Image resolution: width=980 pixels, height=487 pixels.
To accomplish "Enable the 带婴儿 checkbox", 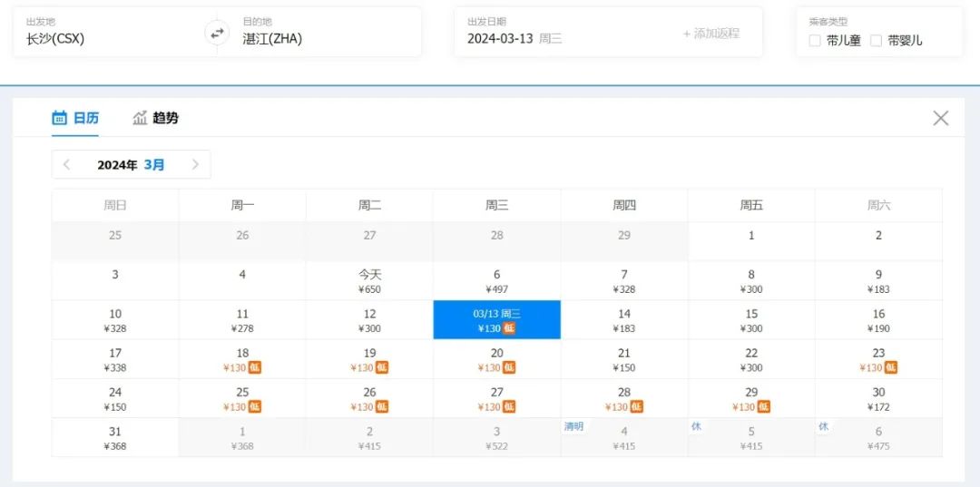I will 877,41.
